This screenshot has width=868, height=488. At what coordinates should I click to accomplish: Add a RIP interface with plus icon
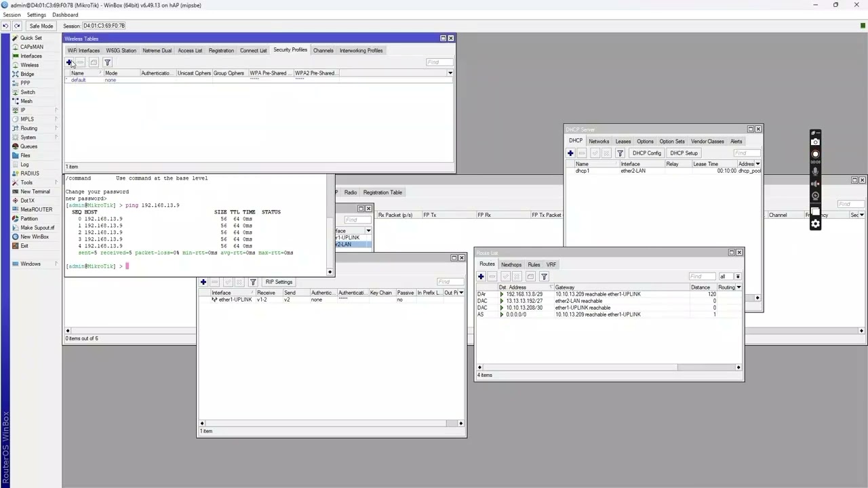[203, 282]
